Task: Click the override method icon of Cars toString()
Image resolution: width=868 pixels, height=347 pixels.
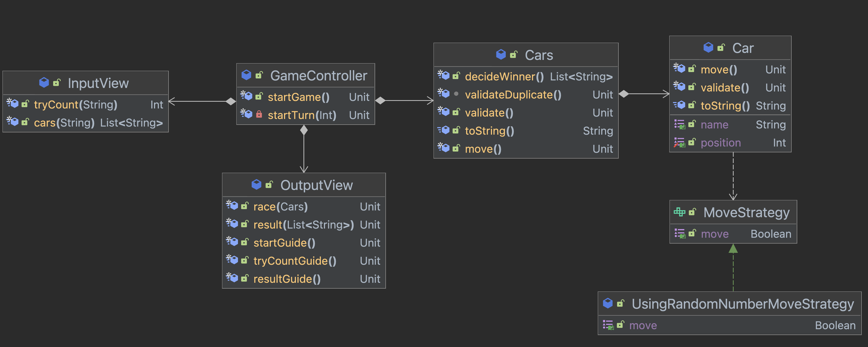Action: [x=443, y=130]
